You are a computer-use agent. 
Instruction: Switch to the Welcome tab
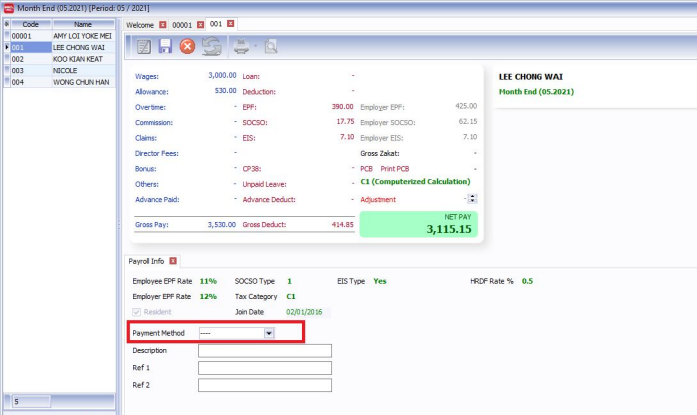(140, 23)
